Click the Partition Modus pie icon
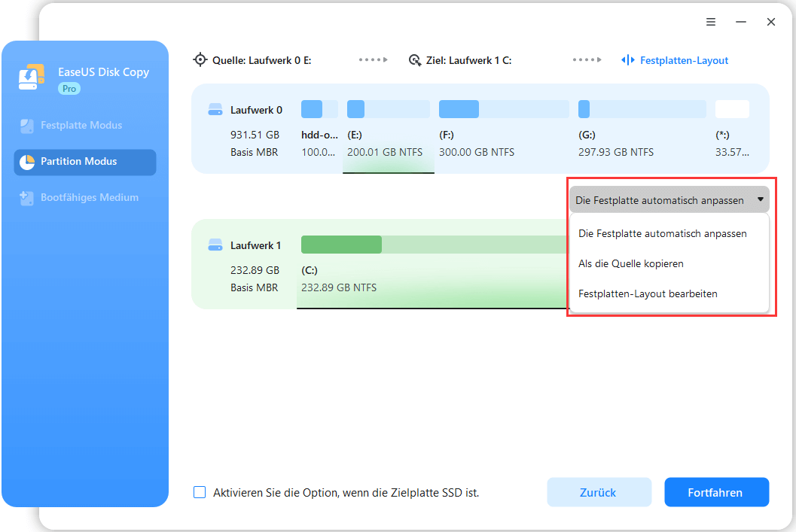This screenshot has height=532, width=796. tap(27, 162)
